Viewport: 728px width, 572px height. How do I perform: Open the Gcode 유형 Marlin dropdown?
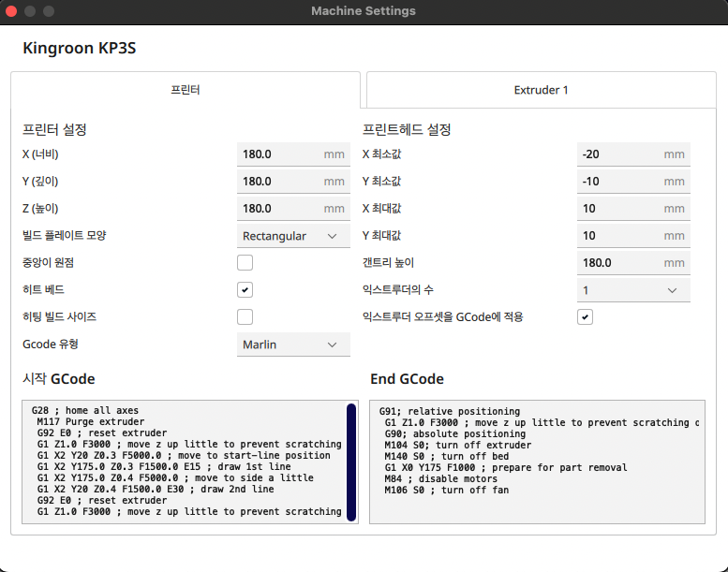pos(293,345)
